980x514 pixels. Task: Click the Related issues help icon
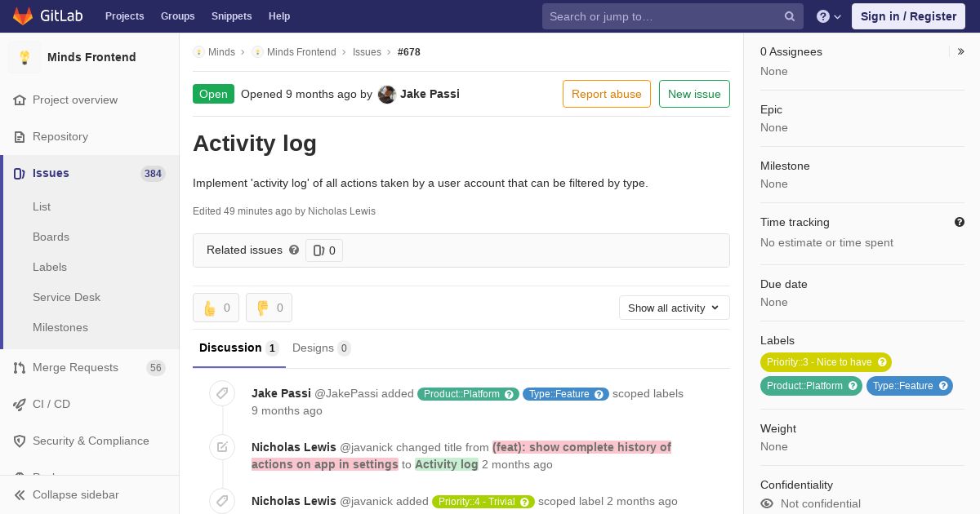coord(294,250)
